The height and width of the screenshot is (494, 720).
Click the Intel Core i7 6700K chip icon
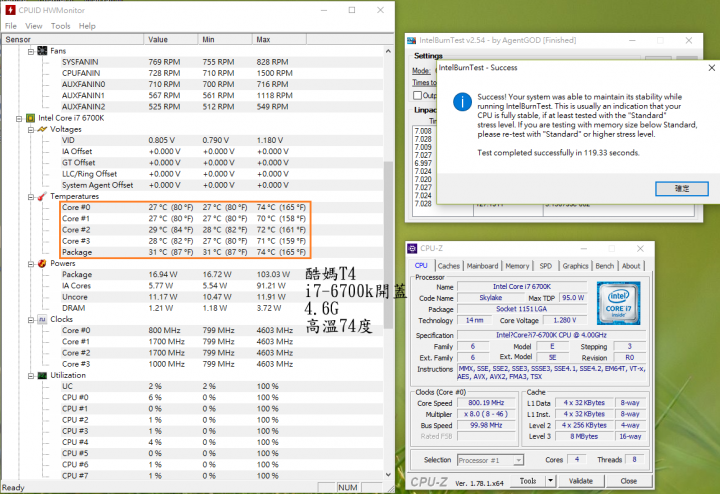click(x=30, y=118)
